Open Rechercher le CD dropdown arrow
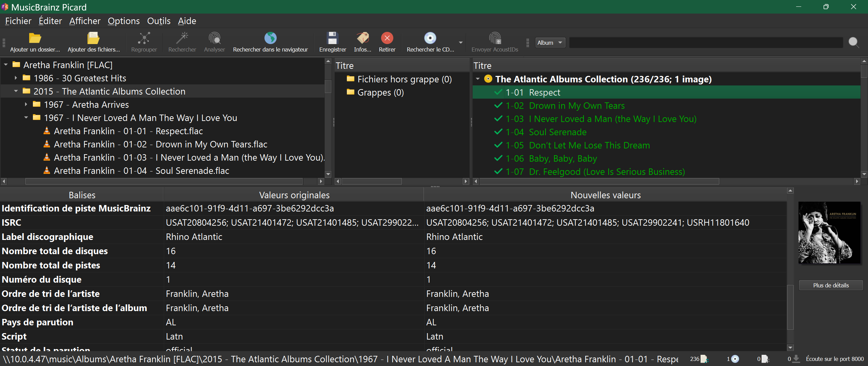868x366 pixels. point(460,43)
